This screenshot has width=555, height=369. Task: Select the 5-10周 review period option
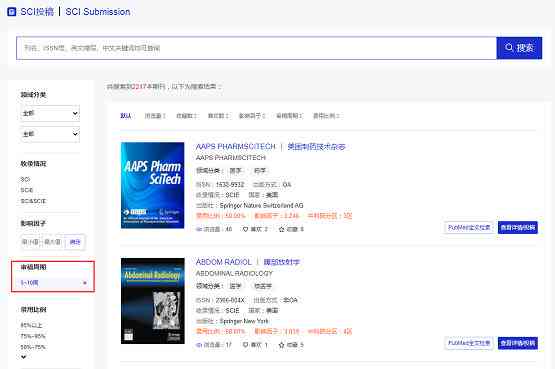[30, 283]
